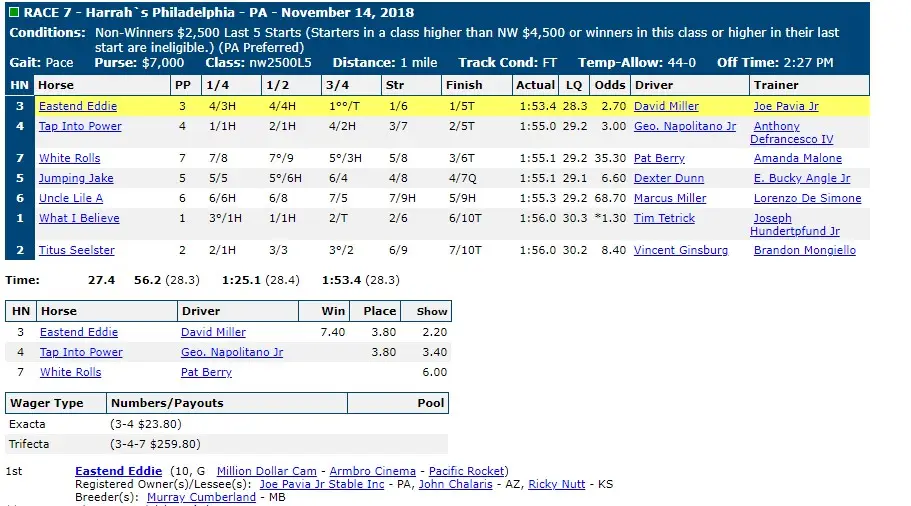Open Uncle Lile A horse page

pos(71,198)
